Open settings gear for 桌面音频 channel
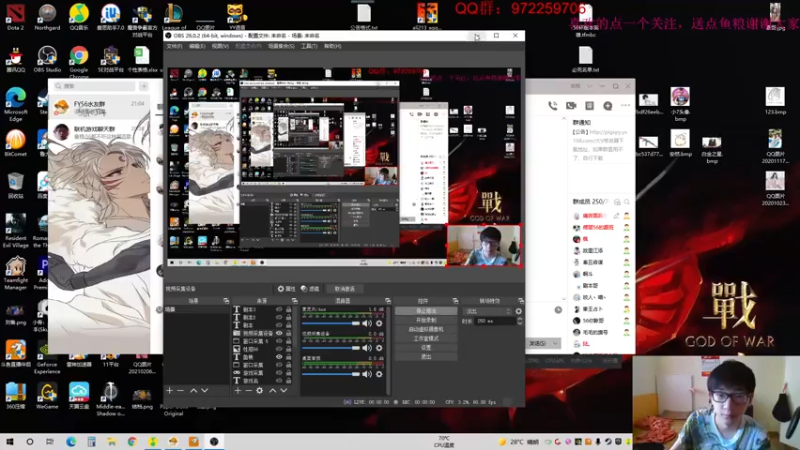Viewport: 800px width, 450px height. [379, 374]
